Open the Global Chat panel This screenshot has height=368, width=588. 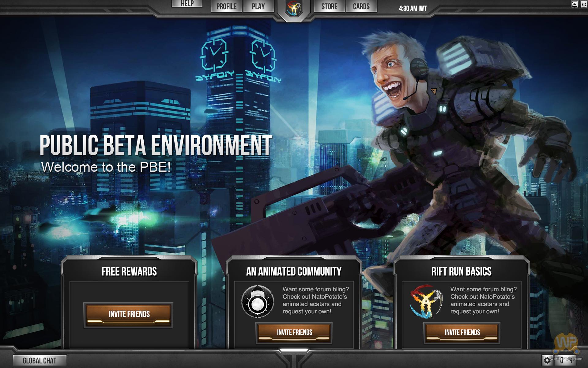(40, 361)
